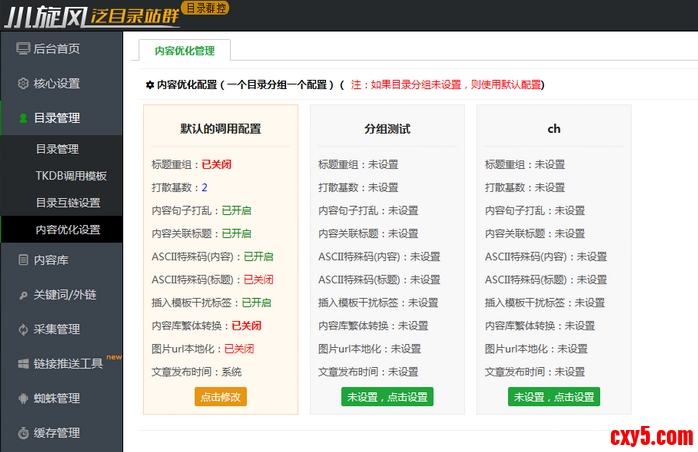Select 内容优化设置 in the sidebar submenu

[x=68, y=230]
